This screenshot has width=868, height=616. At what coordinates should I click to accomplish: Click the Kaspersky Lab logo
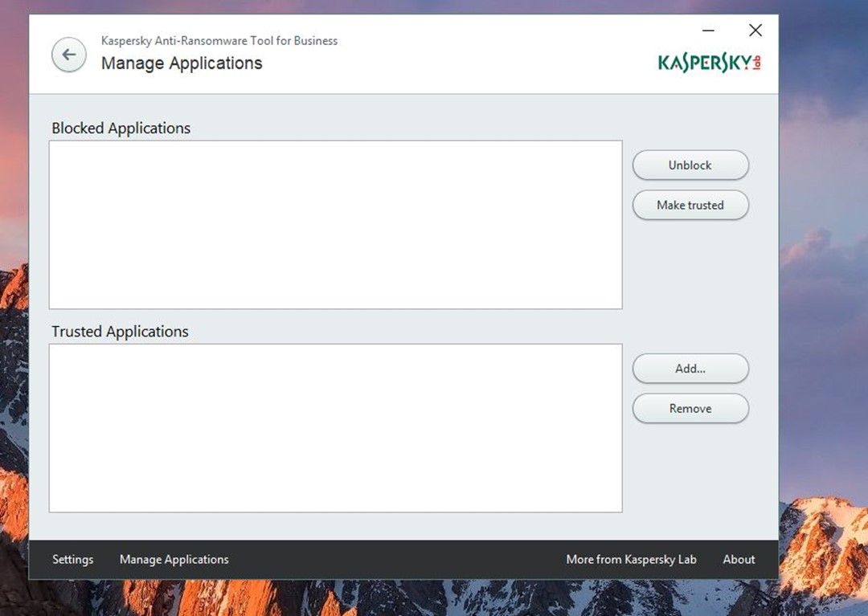coord(709,63)
